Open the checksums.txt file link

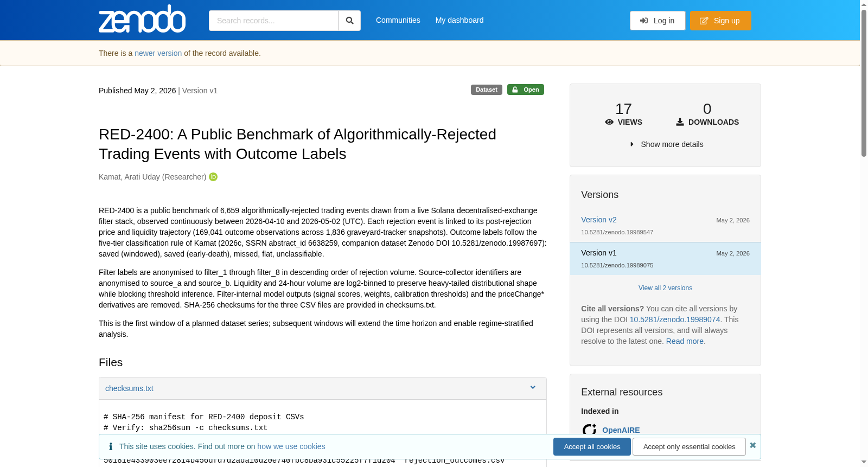coord(129,388)
